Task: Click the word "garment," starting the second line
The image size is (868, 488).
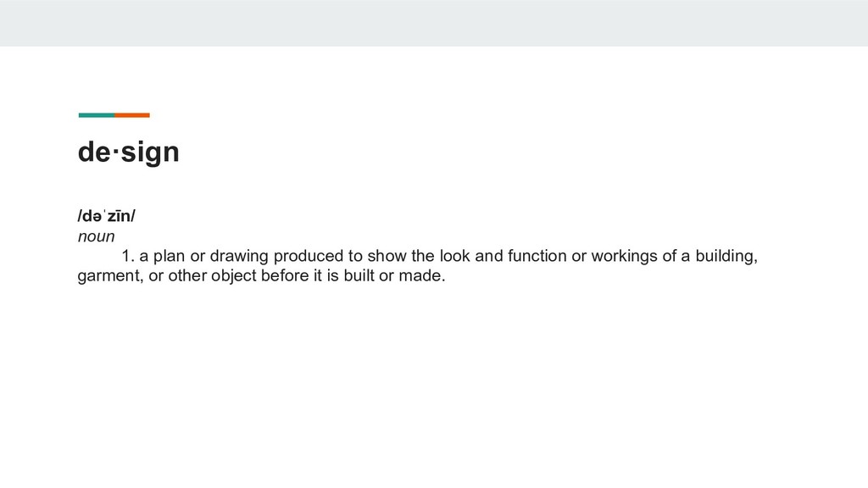Action: point(108,276)
